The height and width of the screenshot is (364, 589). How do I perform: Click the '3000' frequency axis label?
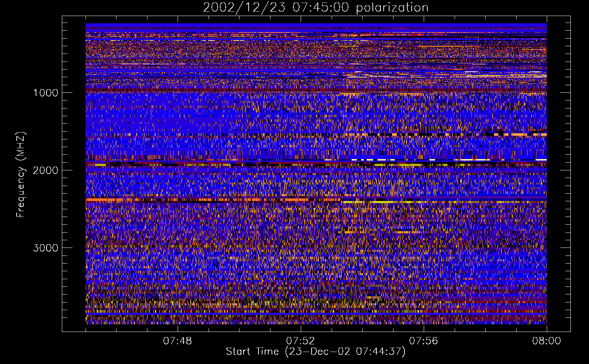(46, 248)
